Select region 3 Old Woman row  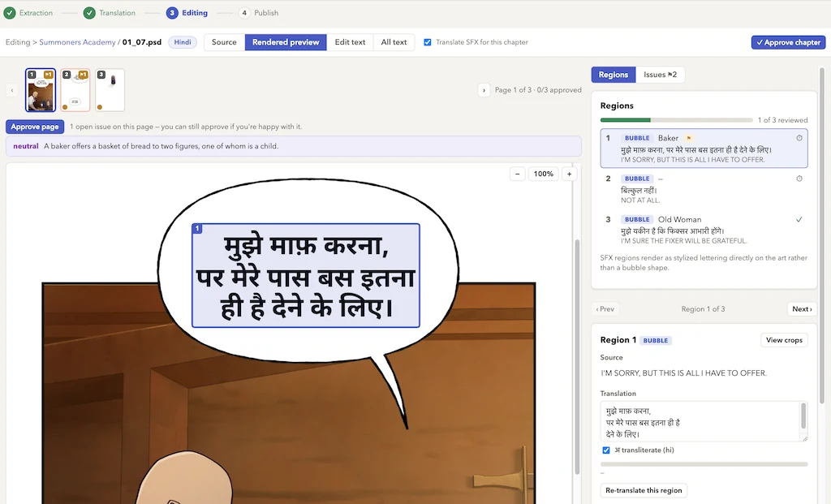[704, 230]
